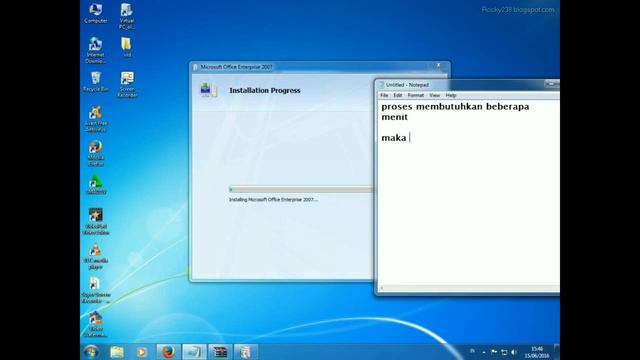The width and height of the screenshot is (640, 360).
Task: Switch to WinRAR taskbar button
Action: click(x=220, y=352)
